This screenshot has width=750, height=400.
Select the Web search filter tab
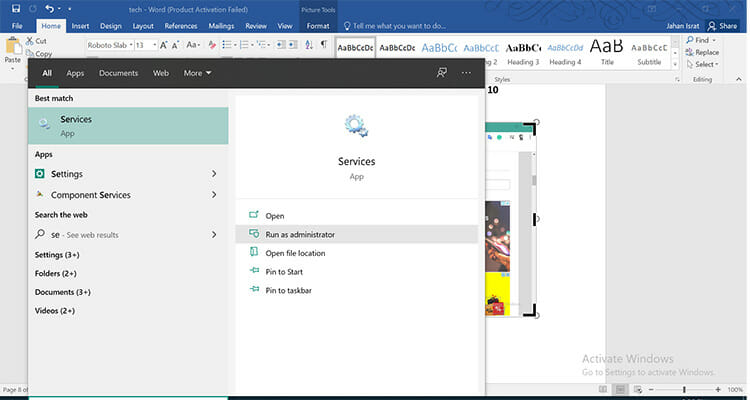pos(161,73)
